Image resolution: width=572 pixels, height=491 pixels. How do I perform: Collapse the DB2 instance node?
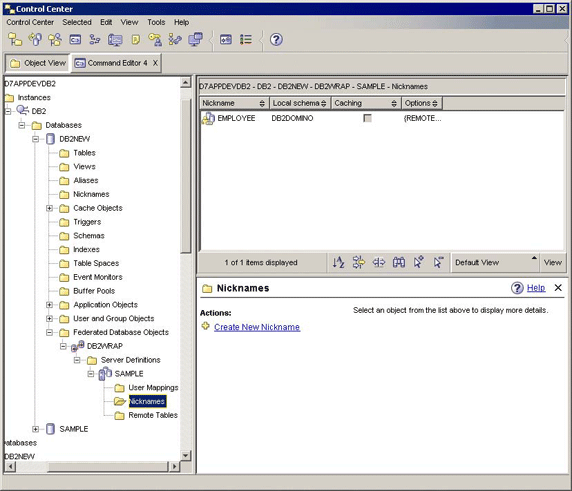[x=8, y=111]
